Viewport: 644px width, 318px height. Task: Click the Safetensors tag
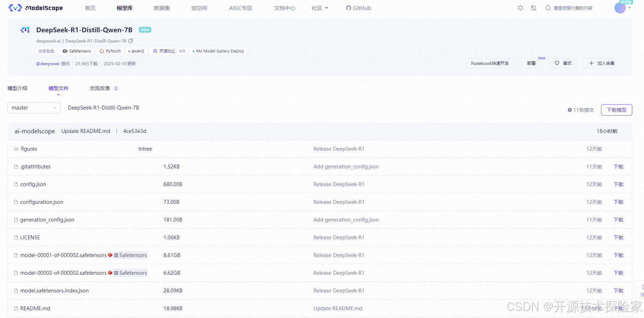click(77, 51)
